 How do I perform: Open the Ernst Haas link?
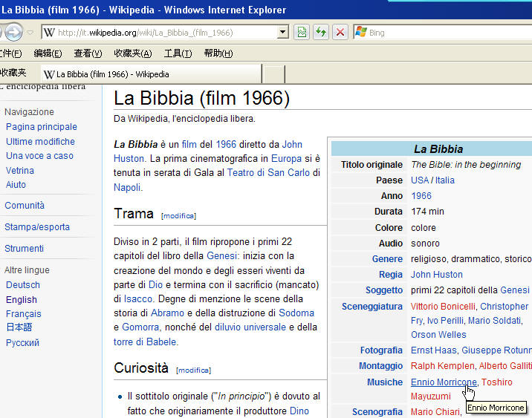(x=433, y=350)
